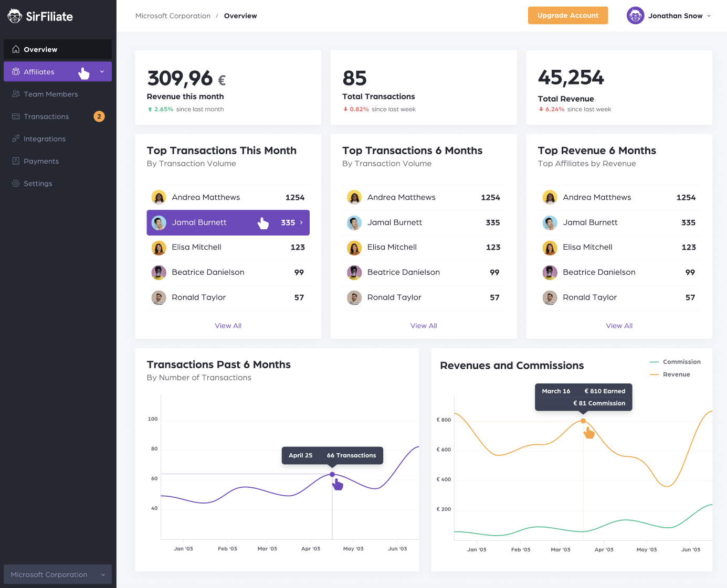
Task: Click the Settings gear icon in sidebar
Action: click(16, 184)
